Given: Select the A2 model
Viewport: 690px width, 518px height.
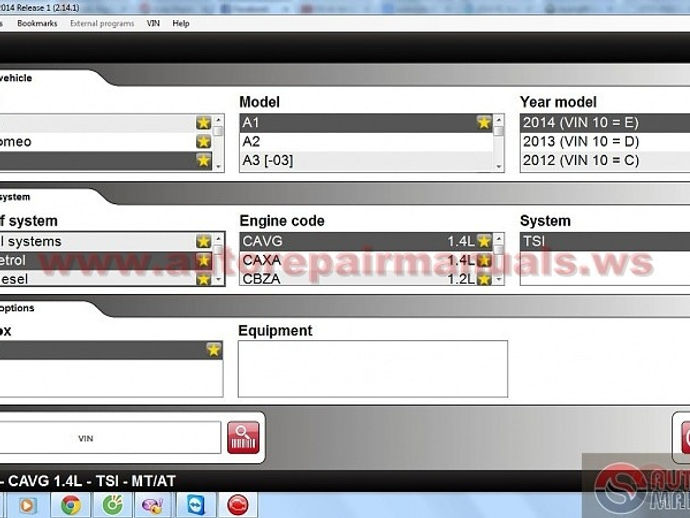Looking at the screenshot, I should pyautogui.click(x=366, y=142).
